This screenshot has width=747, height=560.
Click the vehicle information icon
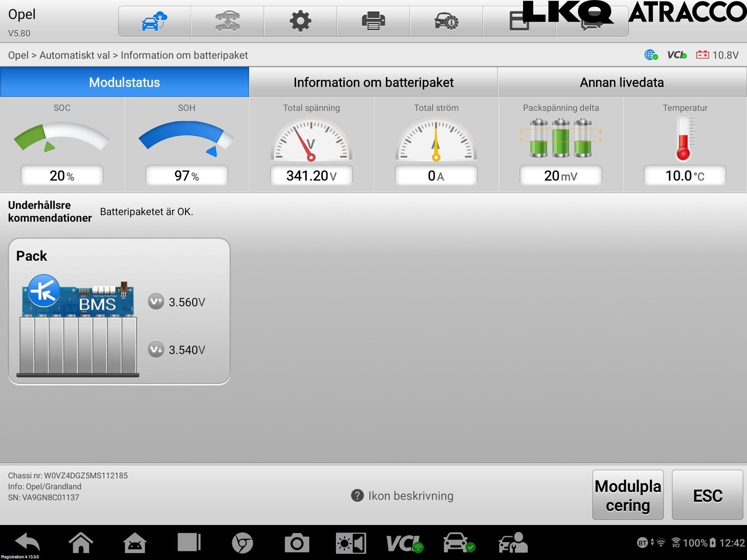(446, 21)
